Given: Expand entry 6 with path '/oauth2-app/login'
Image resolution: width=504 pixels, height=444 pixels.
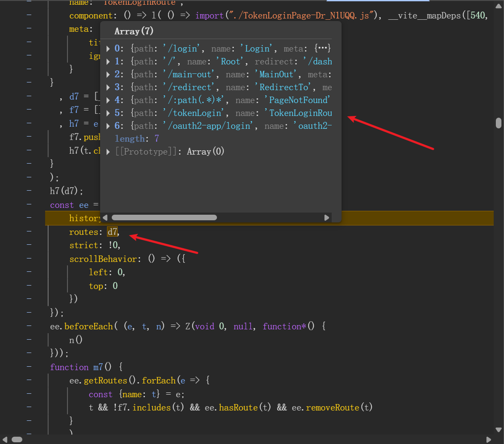Looking at the screenshot, I should click(x=108, y=126).
